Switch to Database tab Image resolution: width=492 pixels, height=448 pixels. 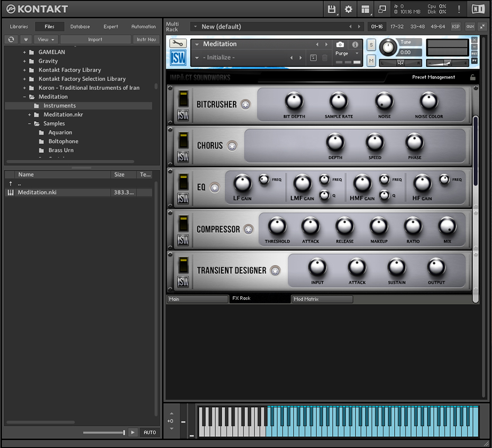coord(80,26)
